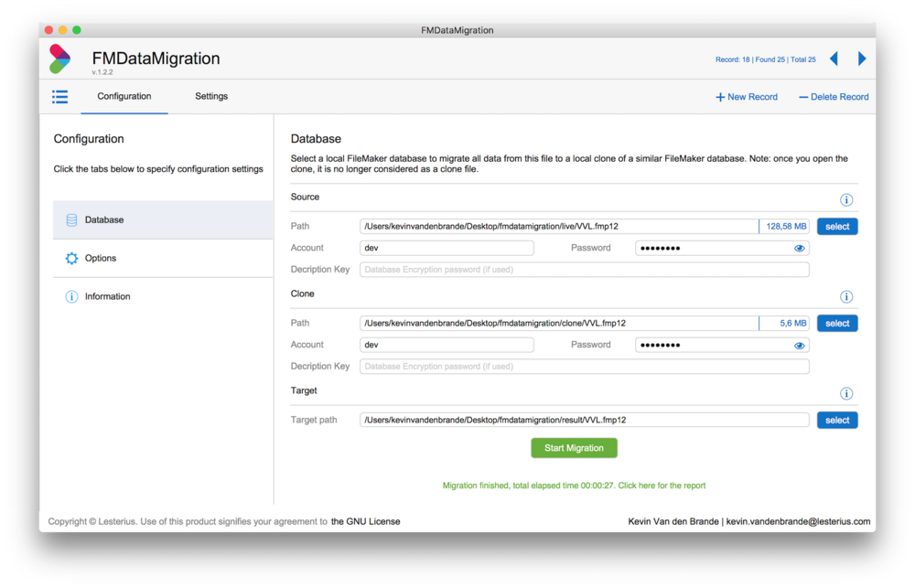
Task: Switch to the Settings tab
Action: tap(211, 96)
